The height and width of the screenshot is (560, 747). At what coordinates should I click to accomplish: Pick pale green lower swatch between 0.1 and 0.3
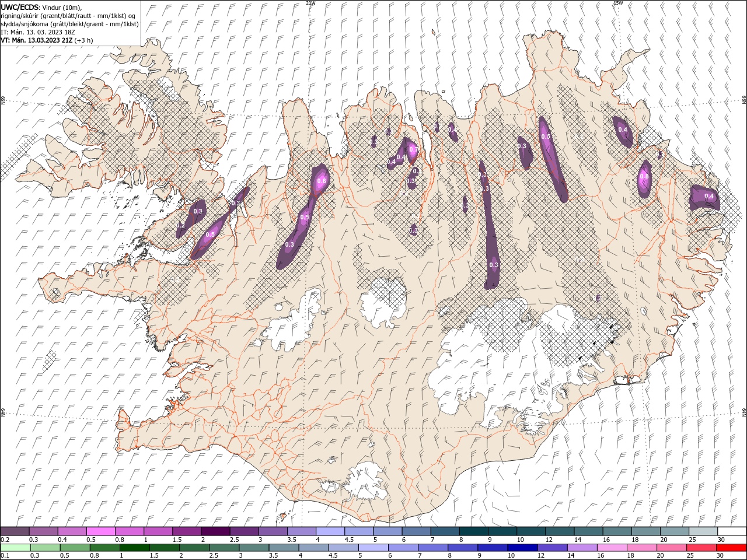(16, 548)
